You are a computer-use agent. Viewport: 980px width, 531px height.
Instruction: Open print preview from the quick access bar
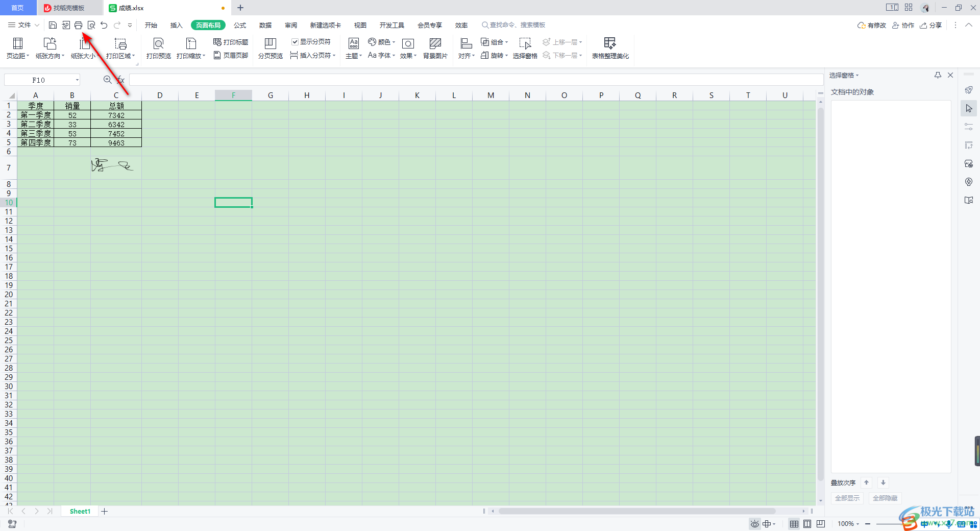tap(91, 25)
